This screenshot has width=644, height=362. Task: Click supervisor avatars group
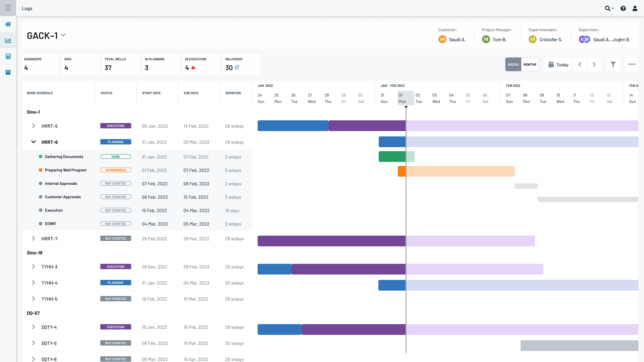pyautogui.click(x=584, y=39)
